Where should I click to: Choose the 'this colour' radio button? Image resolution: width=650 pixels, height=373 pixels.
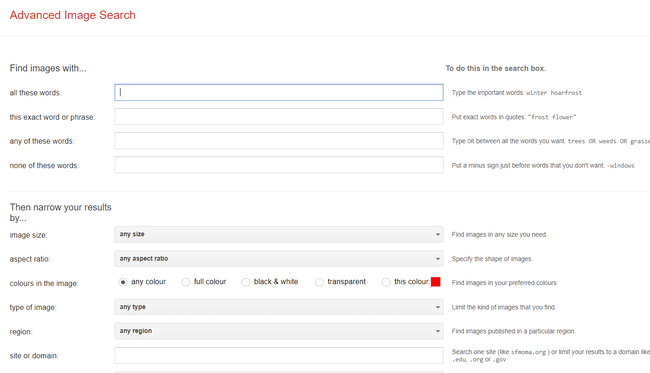(386, 282)
